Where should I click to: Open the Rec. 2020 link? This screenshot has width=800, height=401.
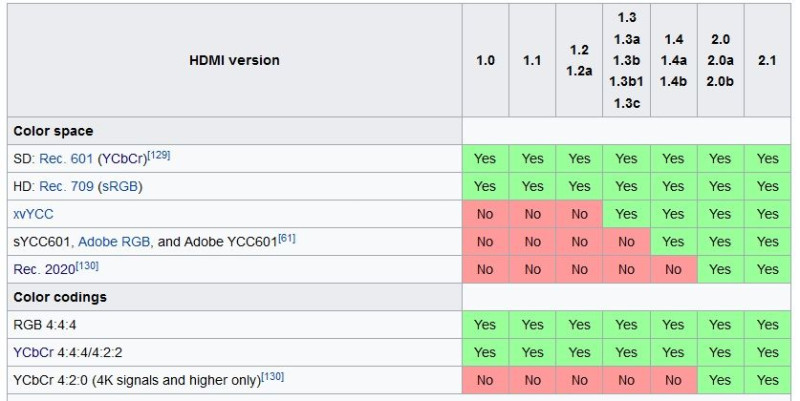coord(44,269)
